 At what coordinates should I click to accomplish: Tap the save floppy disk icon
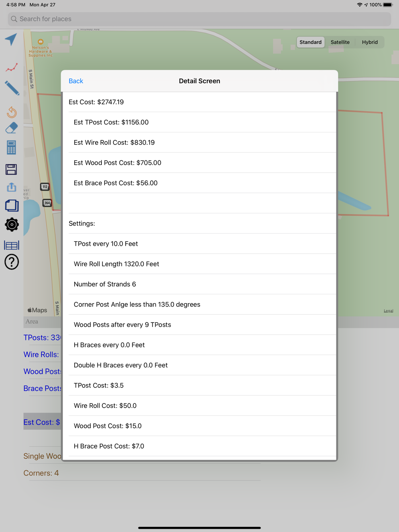tap(11, 169)
